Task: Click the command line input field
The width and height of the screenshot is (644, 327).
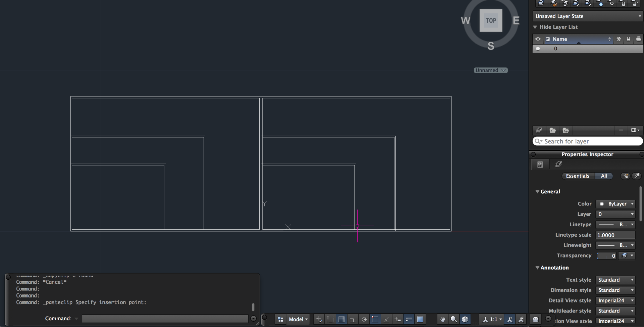Action: (165, 319)
